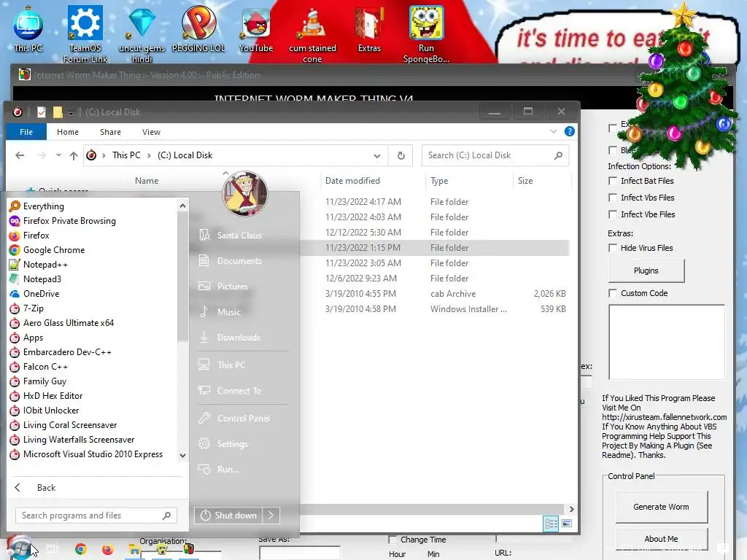Check Custom Code option

pos(613,293)
